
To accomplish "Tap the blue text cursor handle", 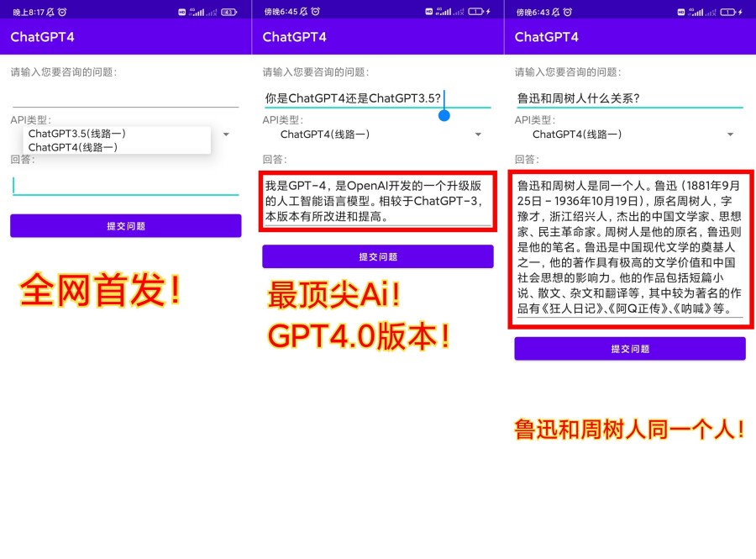I will 444,115.
